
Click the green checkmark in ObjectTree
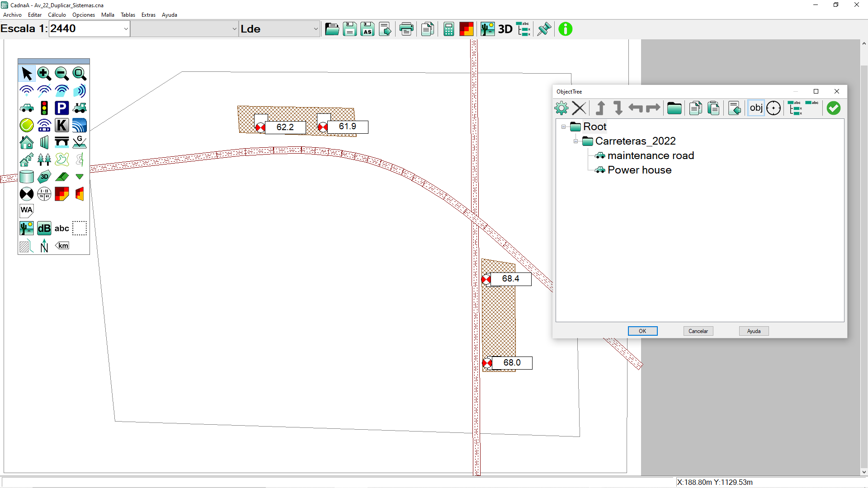tap(833, 108)
